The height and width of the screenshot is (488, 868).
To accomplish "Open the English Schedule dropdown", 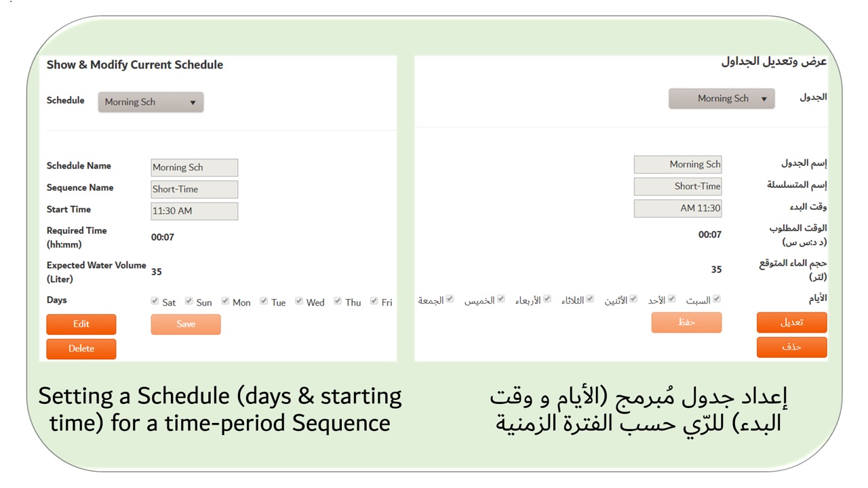I will 151,102.
